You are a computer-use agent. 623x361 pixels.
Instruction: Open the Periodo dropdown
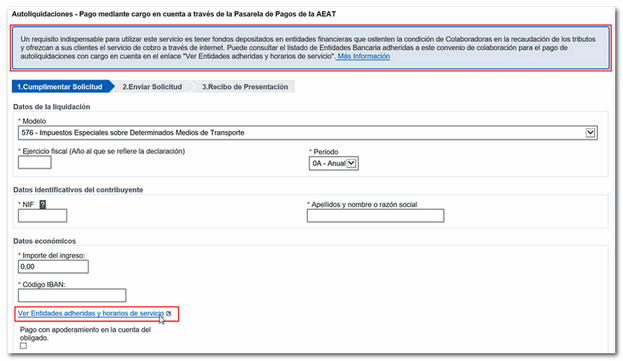pyautogui.click(x=334, y=163)
